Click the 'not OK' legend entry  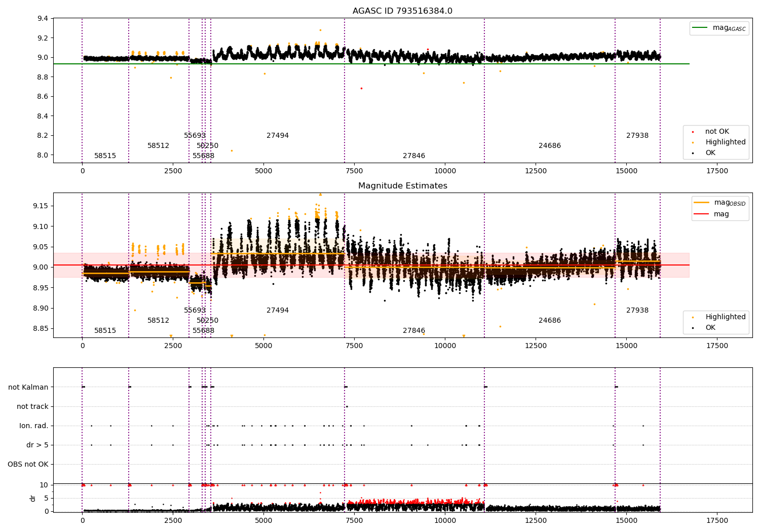716,132
